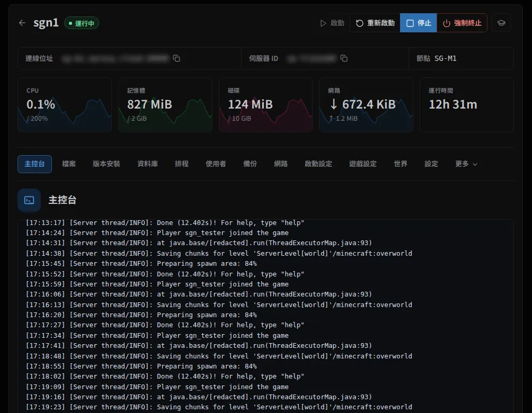This screenshot has height=413, width=532.
Task: Open the 資料庫 tab
Action: [148, 164]
